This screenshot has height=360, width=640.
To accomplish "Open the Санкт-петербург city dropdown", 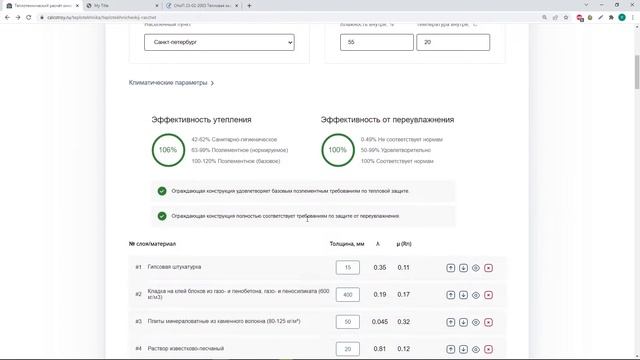I will coord(219,42).
